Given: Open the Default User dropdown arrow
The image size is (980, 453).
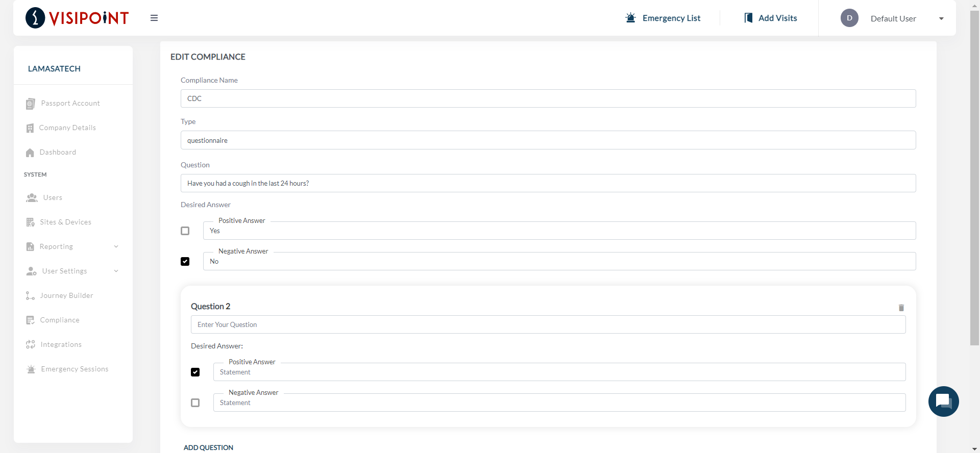Looking at the screenshot, I should 941,18.
